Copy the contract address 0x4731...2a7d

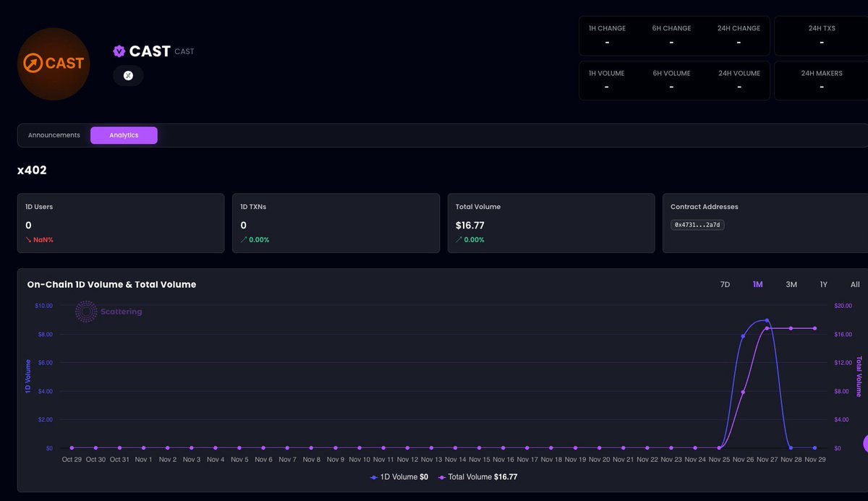coord(697,224)
